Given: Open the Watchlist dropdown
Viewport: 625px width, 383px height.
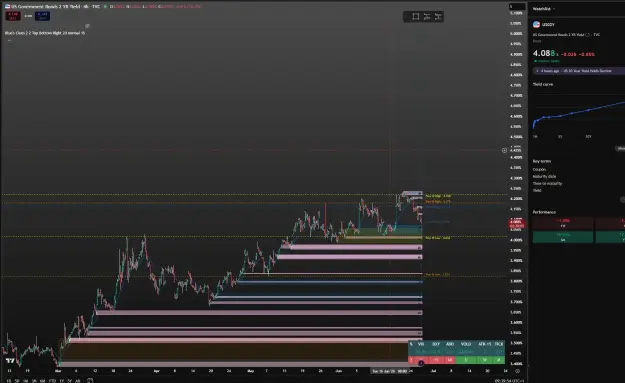Looking at the screenshot, I should pos(544,9).
